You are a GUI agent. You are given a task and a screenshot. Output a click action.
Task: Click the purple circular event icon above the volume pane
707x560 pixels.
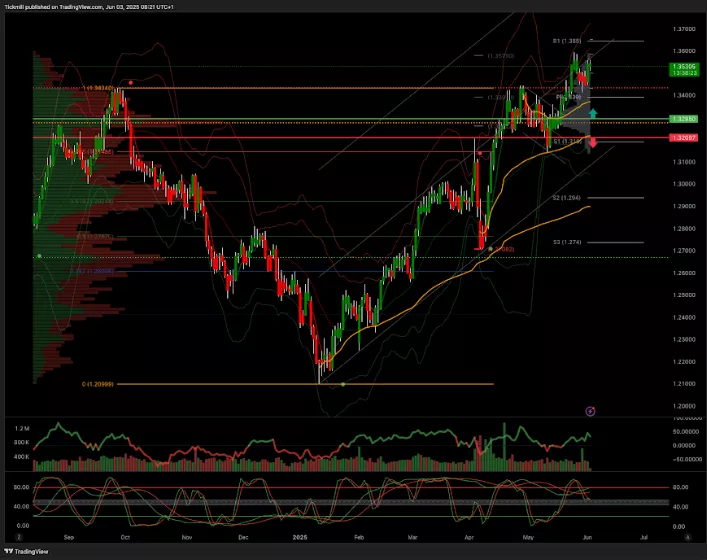click(x=591, y=410)
